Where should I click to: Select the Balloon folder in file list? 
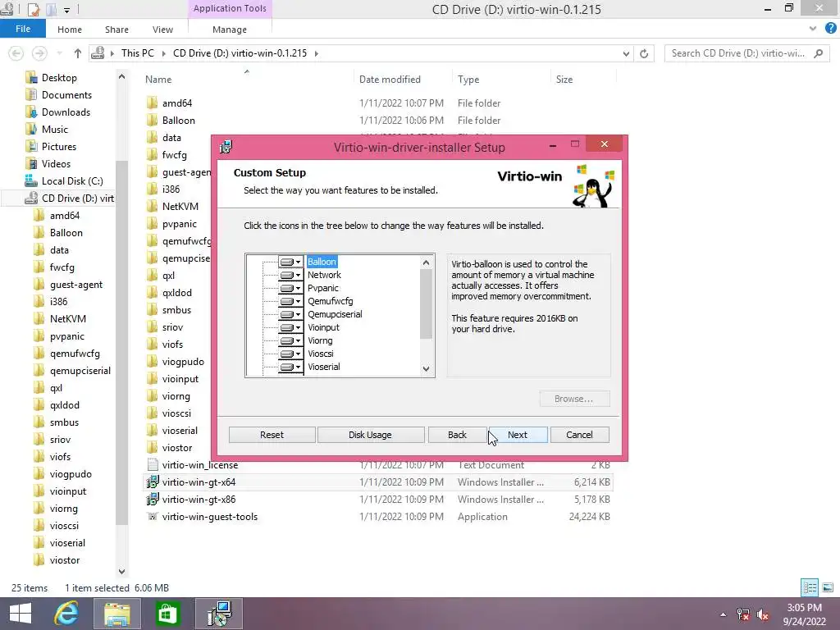point(178,121)
